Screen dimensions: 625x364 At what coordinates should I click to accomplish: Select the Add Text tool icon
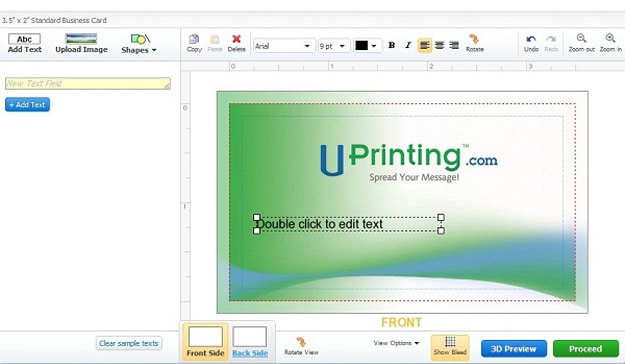[24, 43]
